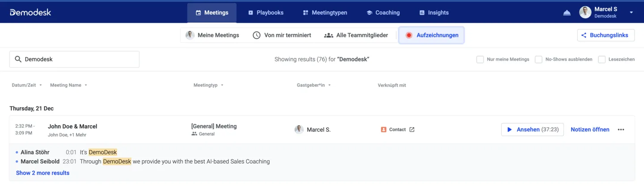Select Von mir terminiert filter
644x186 pixels.
(282, 35)
